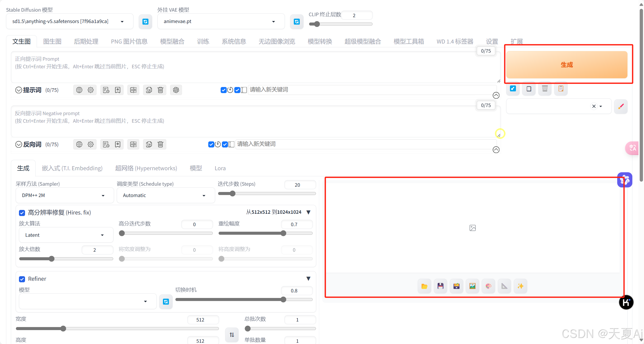The width and height of the screenshot is (644, 344).
Task: Uncheck the Refiner checkbox
Action: (22, 279)
